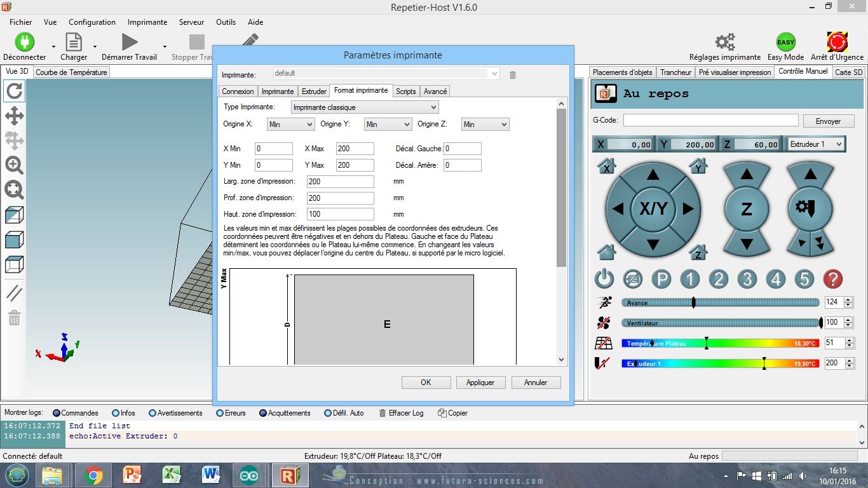Run script button number 3
Viewport: 868px width, 488px height.
747,279
